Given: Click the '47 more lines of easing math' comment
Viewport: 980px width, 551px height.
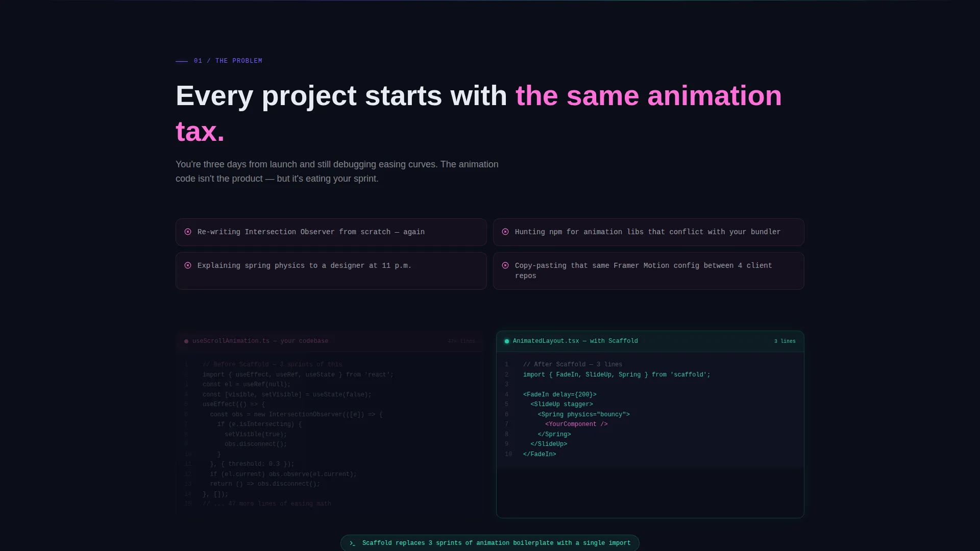Looking at the screenshot, I should 267,504.
